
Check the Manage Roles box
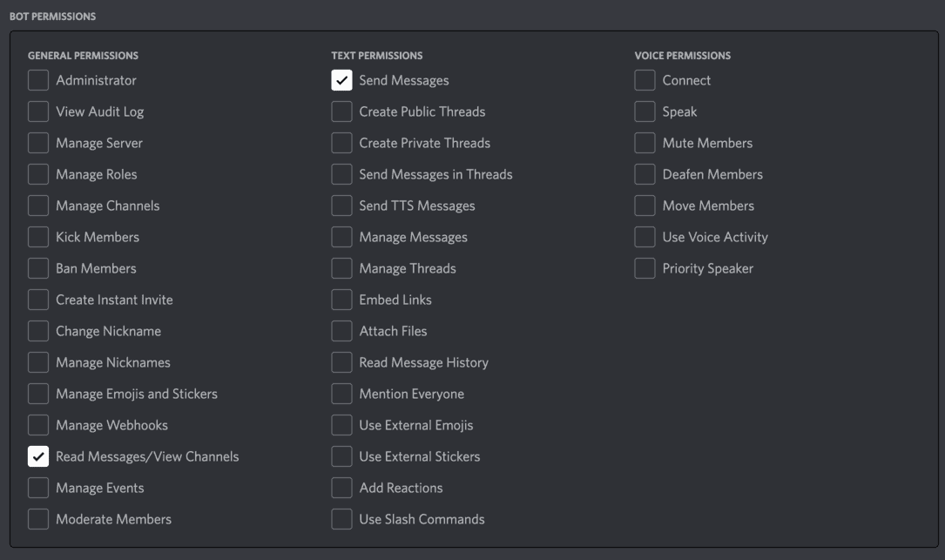click(x=38, y=174)
